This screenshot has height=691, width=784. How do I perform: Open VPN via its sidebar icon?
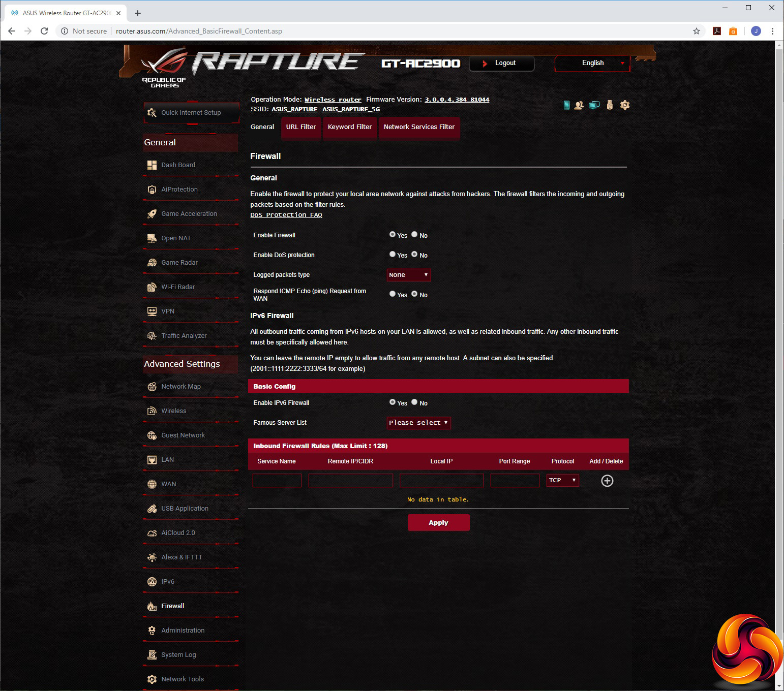tap(152, 311)
